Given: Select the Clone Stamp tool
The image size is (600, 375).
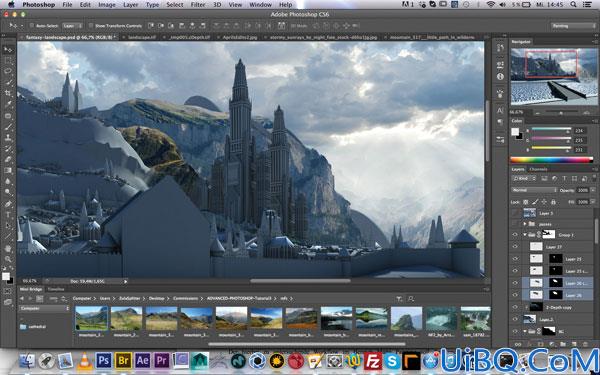Looking at the screenshot, I should coord(8,137).
